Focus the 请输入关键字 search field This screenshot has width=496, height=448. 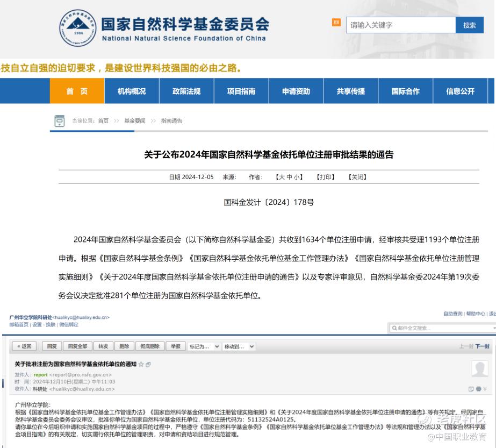(401, 25)
